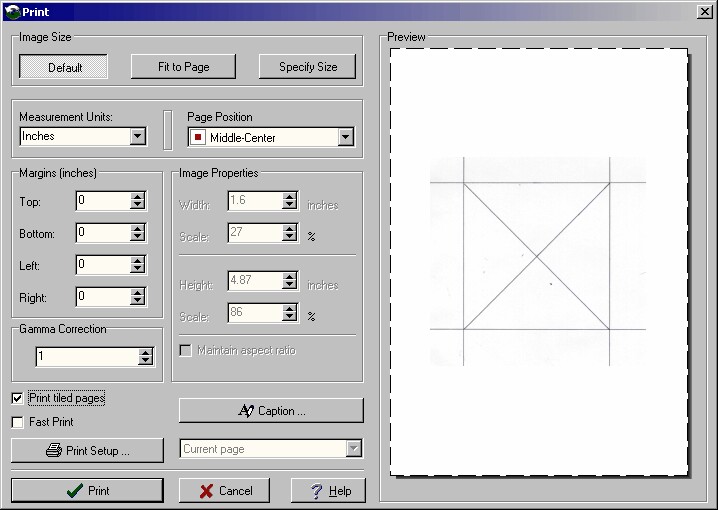The width and height of the screenshot is (718, 510).
Task: Click the Top margin input field
Action: [103, 201]
